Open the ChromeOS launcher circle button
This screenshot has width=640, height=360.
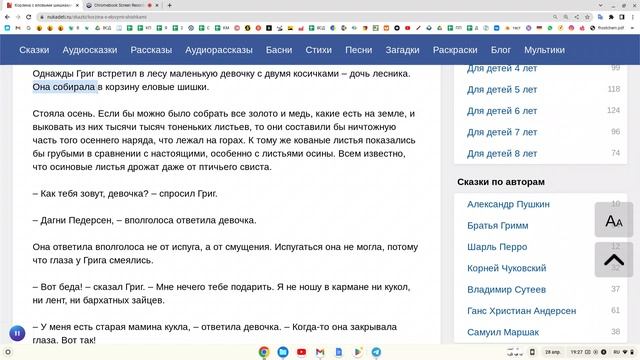8,352
